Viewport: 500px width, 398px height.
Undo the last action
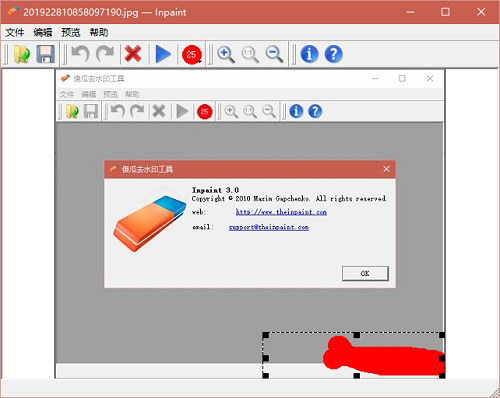click(x=81, y=54)
